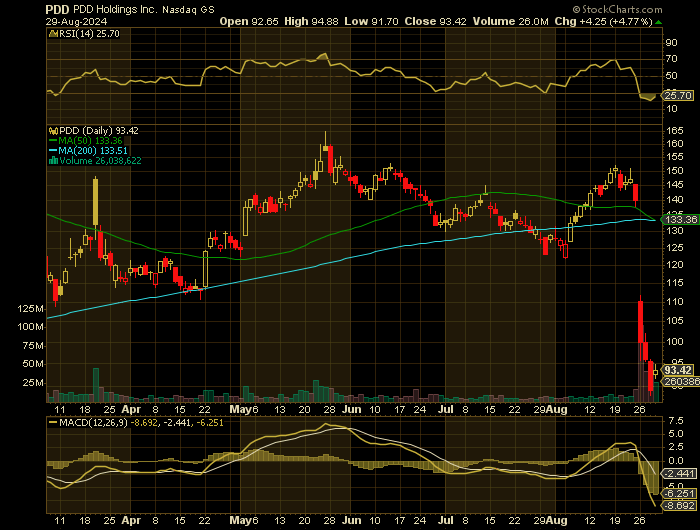700x530 pixels.
Task: Click the company name PDD Holdings Inc.
Action: click(116, 9)
